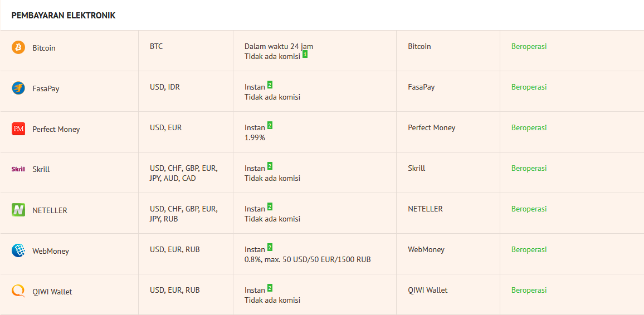Click the red Perfect Money icon
644x315 pixels.
(x=18, y=129)
